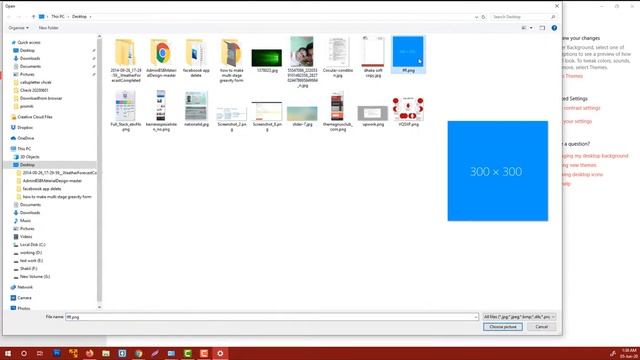Select the red-buttons VQSXP.png file
Image resolution: width=640 pixels, height=360 pixels.
(408, 111)
